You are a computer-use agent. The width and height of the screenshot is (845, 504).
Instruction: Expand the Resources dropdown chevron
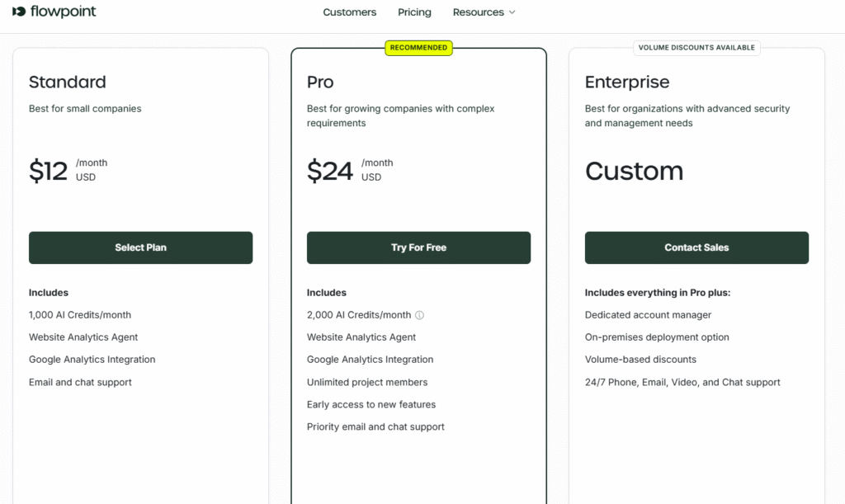click(x=512, y=12)
